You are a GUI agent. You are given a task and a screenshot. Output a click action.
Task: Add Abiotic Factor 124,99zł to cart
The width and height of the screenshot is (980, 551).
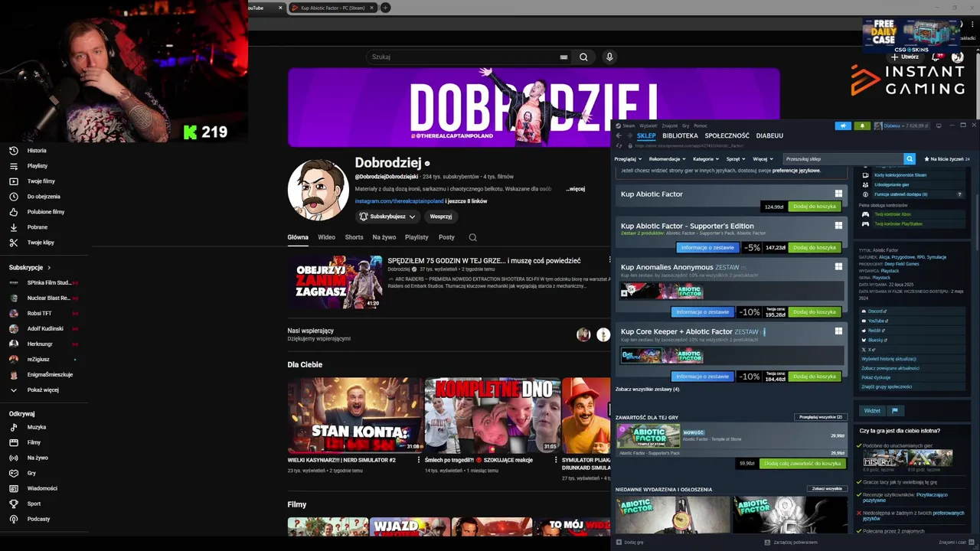coord(815,207)
